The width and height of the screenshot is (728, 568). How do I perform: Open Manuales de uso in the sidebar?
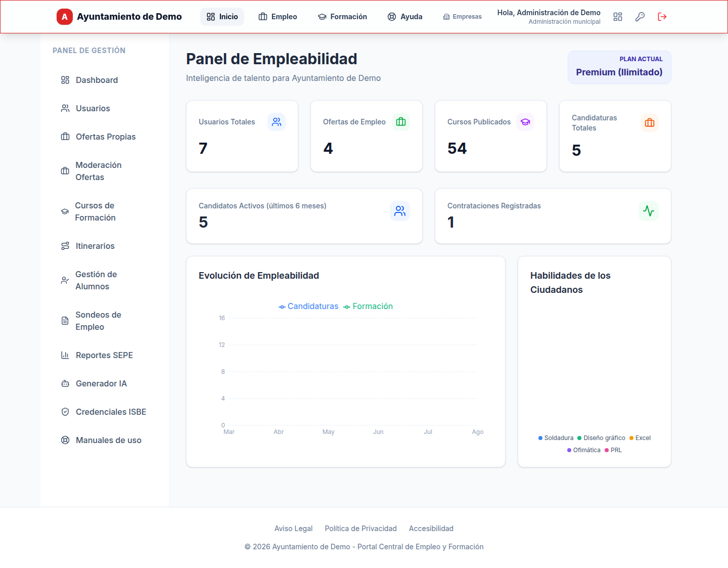point(105,440)
